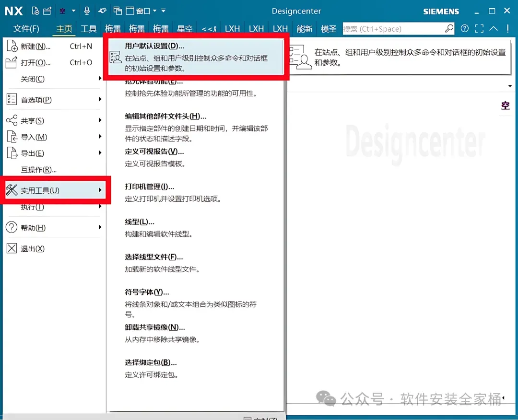This screenshot has width=518, height=420.
Task: Switch to the 能新 ribbon tab
Action: [304, 29]
